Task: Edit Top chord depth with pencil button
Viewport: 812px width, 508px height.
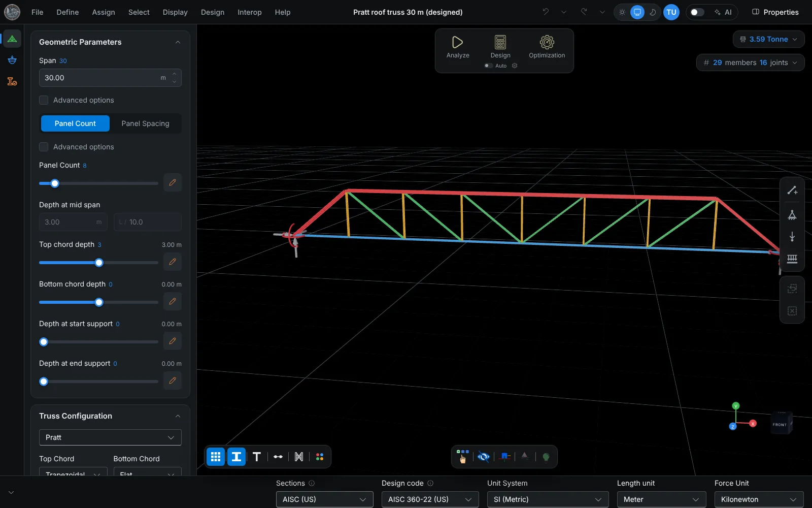Action: [x=173, y=262]
